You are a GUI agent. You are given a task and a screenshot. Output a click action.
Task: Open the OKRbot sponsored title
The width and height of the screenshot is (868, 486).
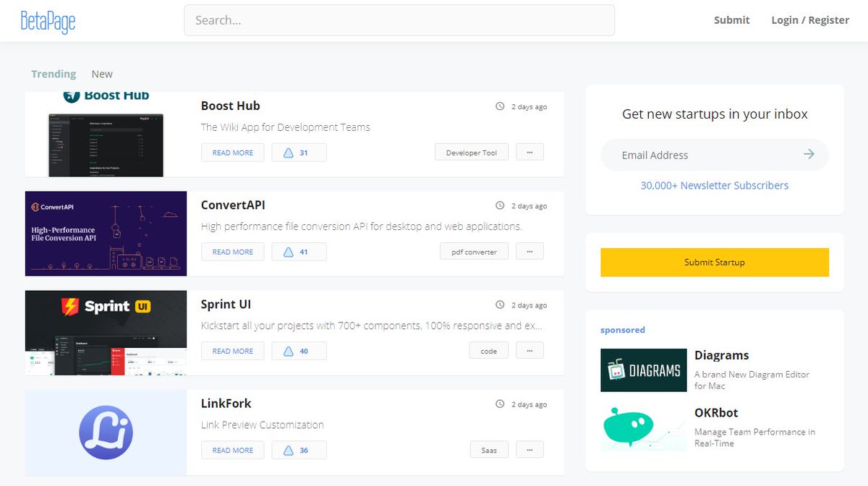coord(716,413)
